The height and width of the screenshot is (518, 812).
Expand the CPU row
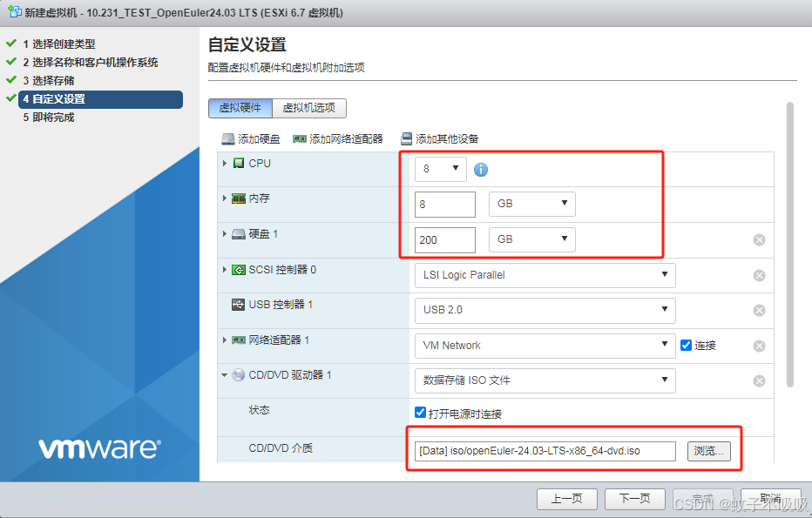coord(225,164)
